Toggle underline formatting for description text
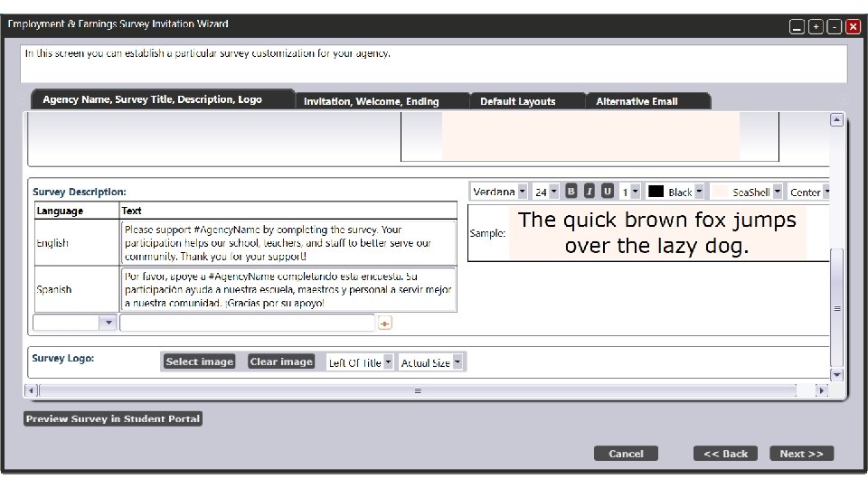This screenshot has height=488, width=868. (608, 192)
